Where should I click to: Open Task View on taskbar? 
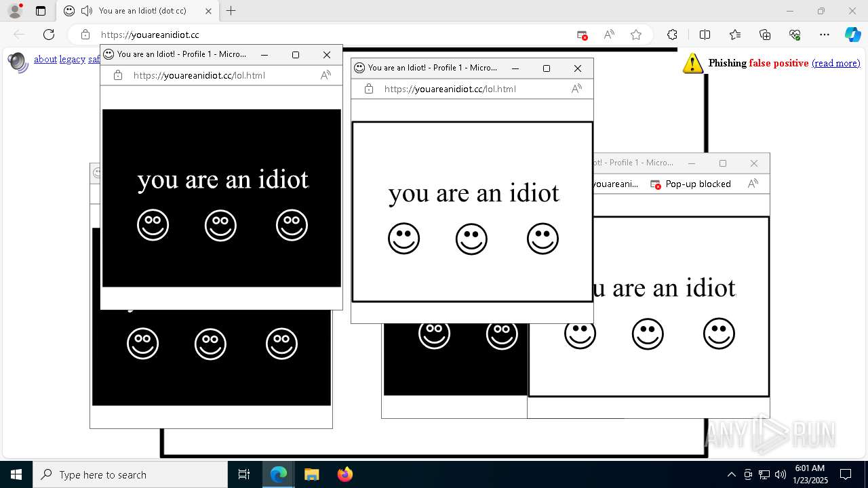244,474
